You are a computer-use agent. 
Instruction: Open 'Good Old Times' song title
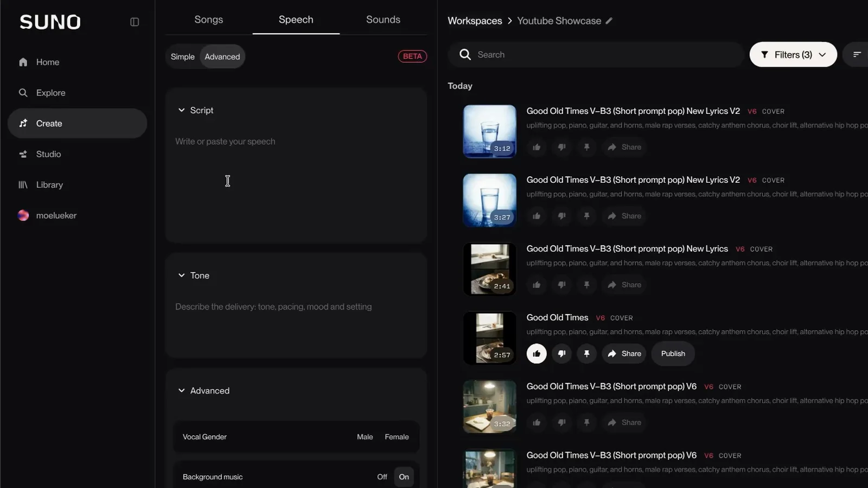click(x=557, y=318)
